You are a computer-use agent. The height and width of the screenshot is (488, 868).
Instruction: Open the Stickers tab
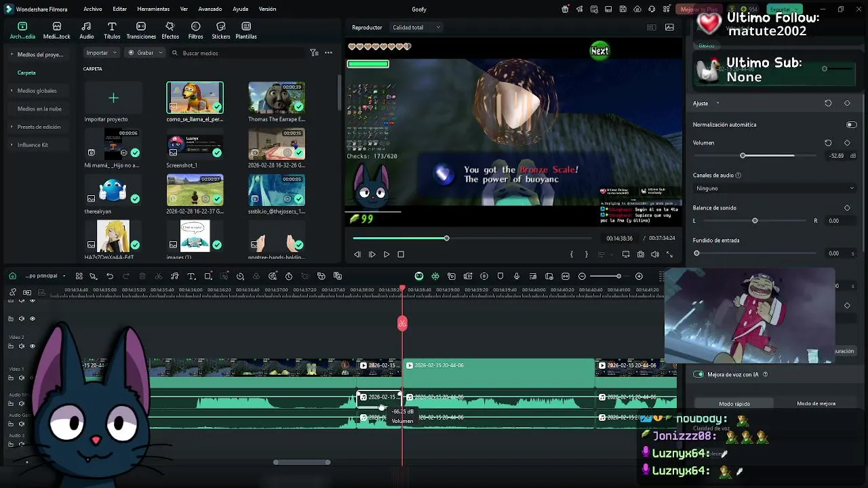tap(220, 30)
